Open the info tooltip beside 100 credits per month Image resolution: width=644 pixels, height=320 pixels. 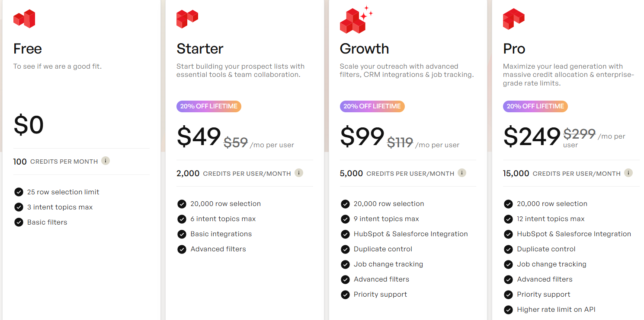[105, 160]
